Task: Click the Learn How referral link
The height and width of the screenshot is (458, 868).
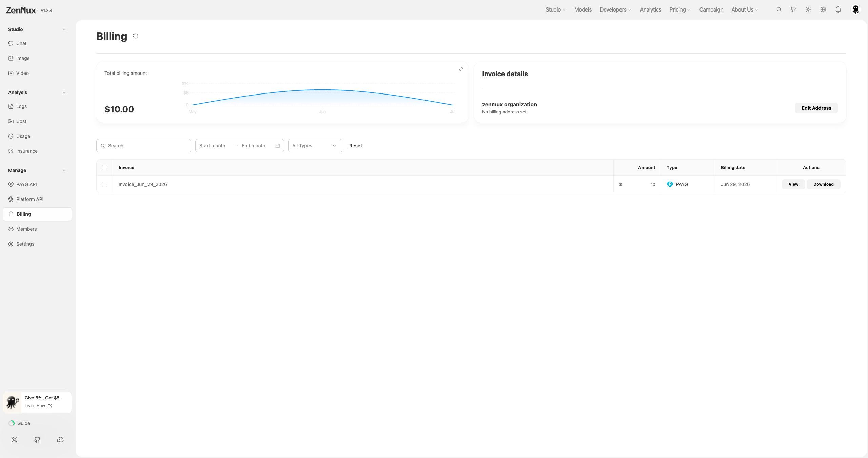Action: point(38,406)
